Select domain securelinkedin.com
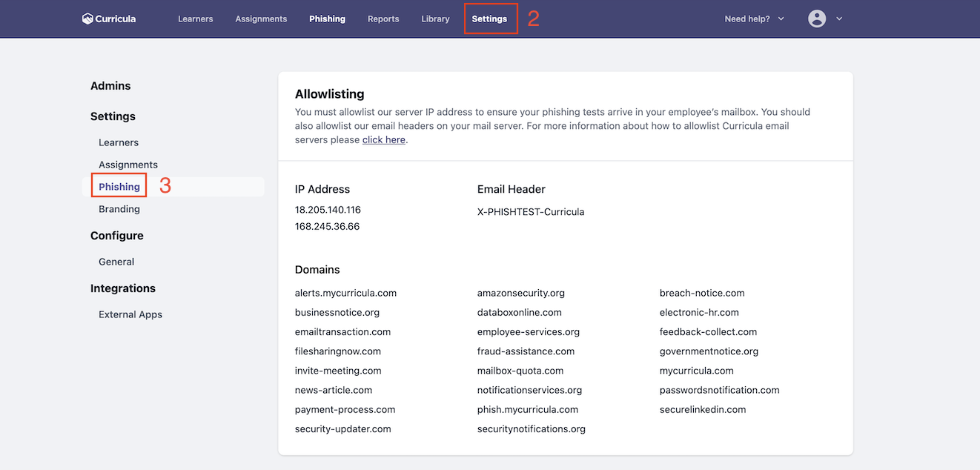The image size is (980, 470). 703,409
